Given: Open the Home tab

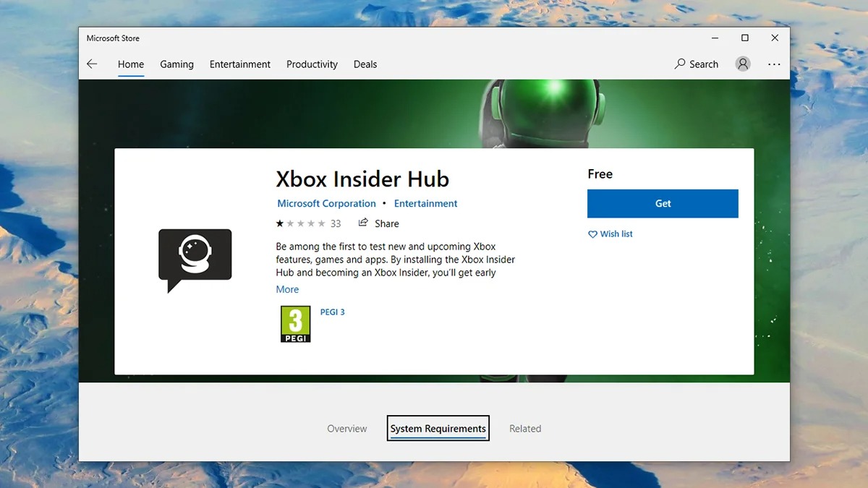Looking at the screenshot, I should 131,64.
